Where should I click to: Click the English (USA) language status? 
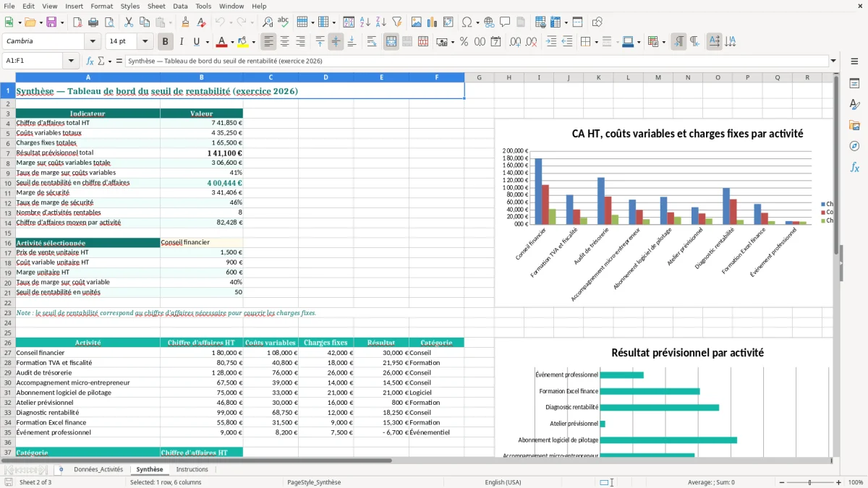[503, 482]
